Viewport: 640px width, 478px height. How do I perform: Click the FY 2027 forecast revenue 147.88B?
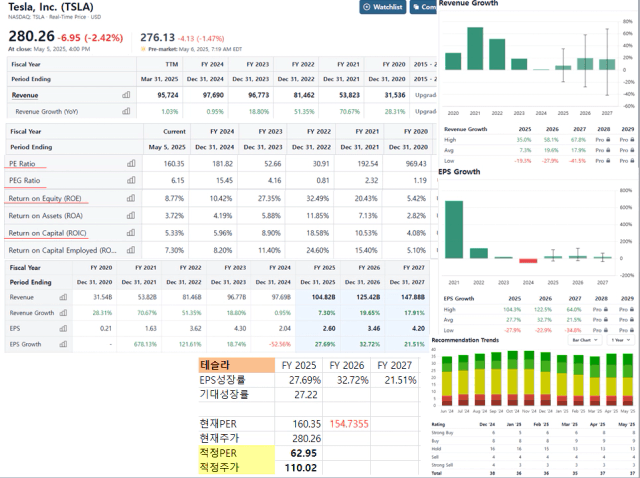point(413,297)
